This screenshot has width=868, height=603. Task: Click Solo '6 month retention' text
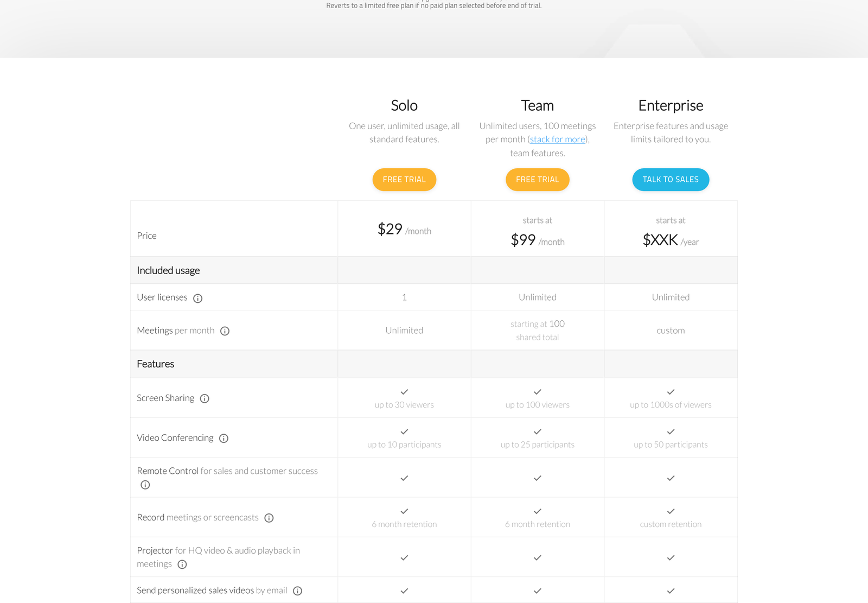[404, 524]
